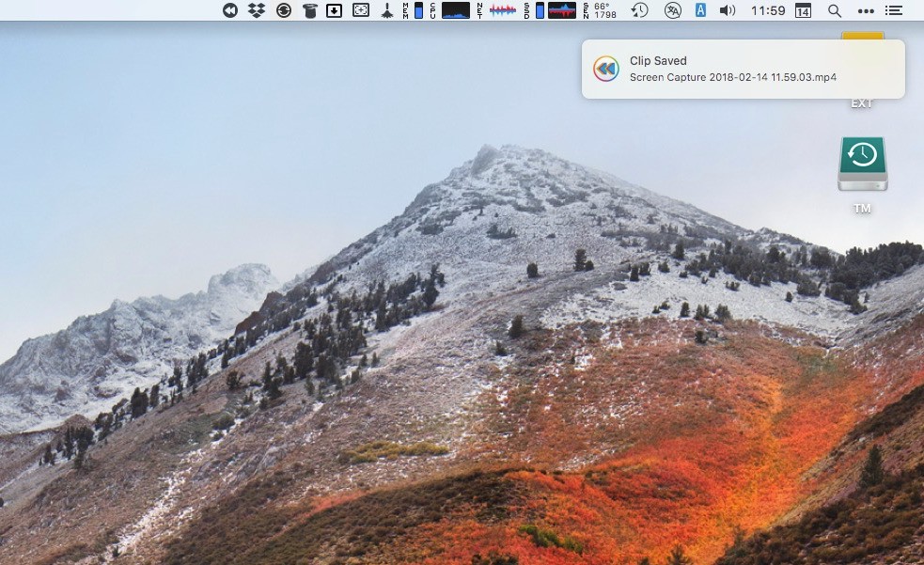Open the calendar 14 date icon
This screenshot has height=565, width=924.
tap(803, 10)
